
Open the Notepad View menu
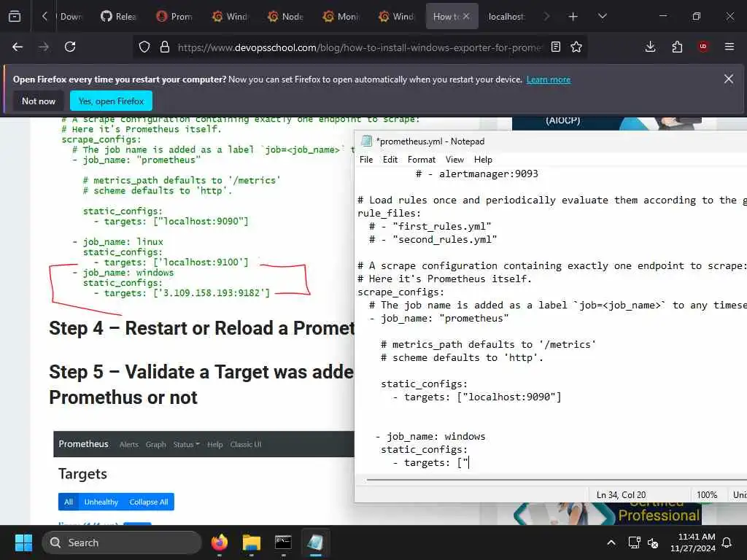(x=454, y=160)
